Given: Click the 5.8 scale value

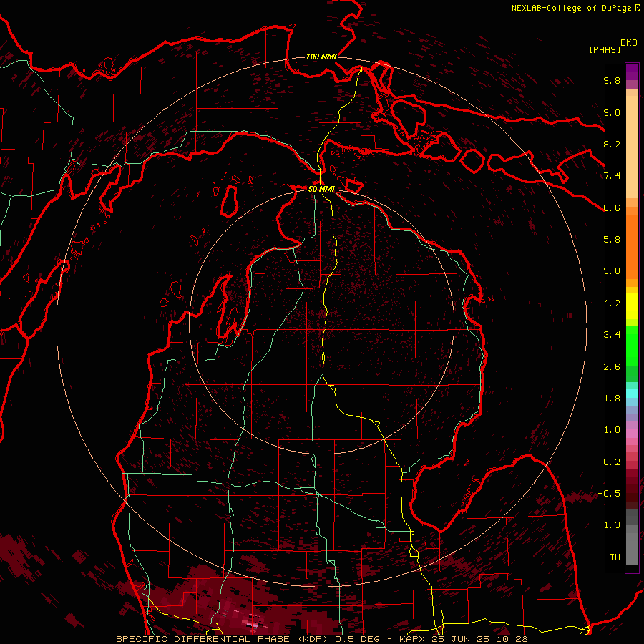Looking at the screenshot, I should [612, 240].
